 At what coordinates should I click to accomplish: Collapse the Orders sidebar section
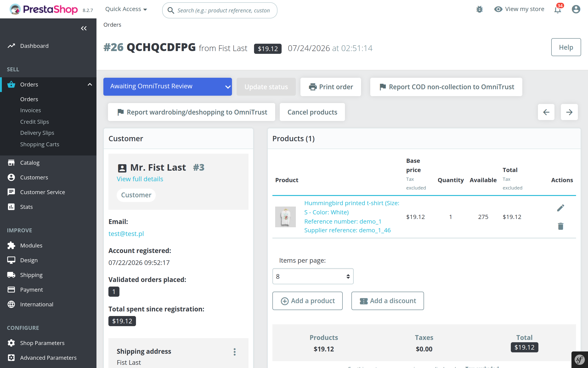coord(90,84)
